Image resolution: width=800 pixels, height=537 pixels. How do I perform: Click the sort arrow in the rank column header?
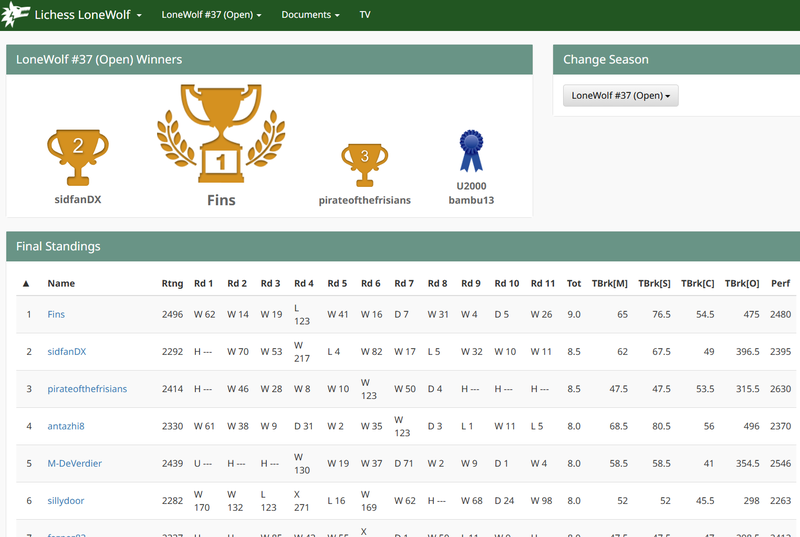pos(26,283)
